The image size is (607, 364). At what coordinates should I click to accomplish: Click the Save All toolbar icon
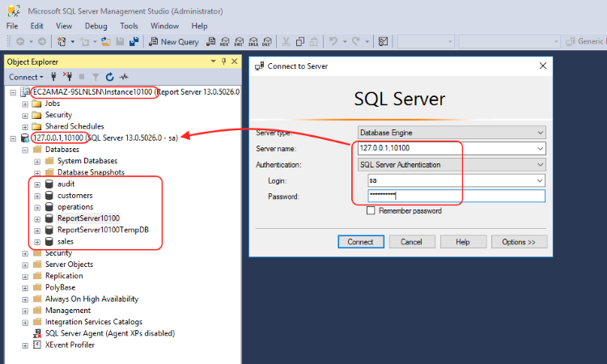click(x=134, y=41)
